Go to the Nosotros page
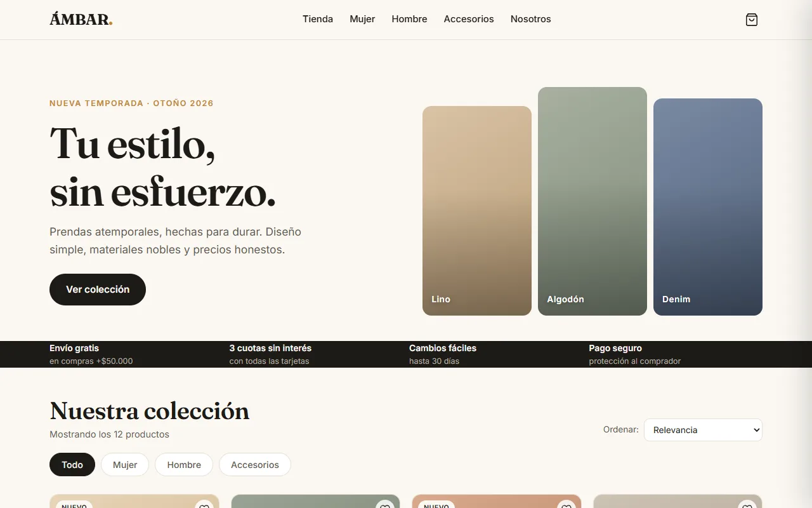 coord(531,19)
